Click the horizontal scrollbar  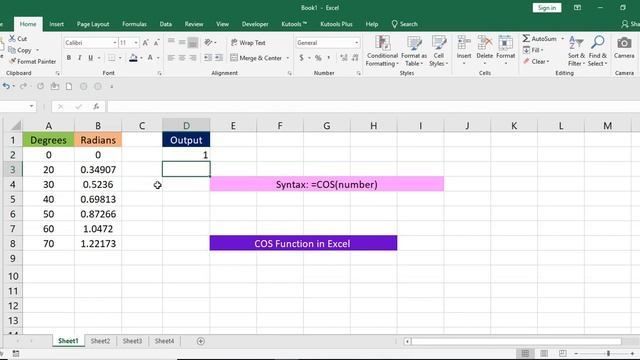click(x=515, y=341)
